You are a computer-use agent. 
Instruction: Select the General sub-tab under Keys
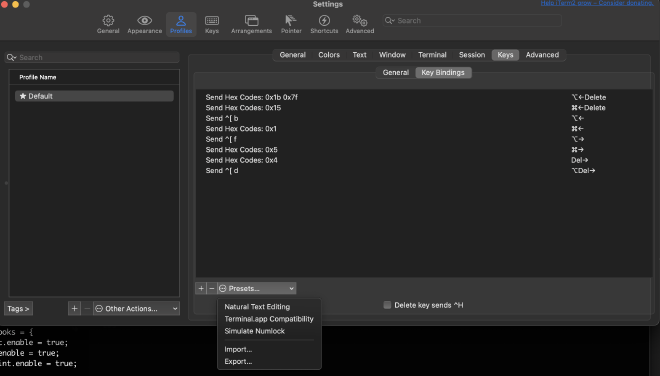pos(396,72)
